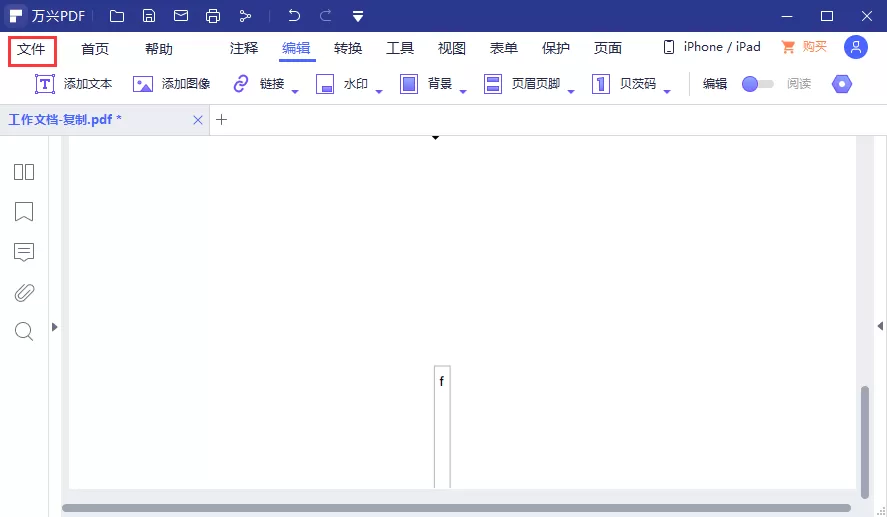Click the 背景 background icon
Image resolution: width=887 pixels, height=517 pixels.
(408, 84)
